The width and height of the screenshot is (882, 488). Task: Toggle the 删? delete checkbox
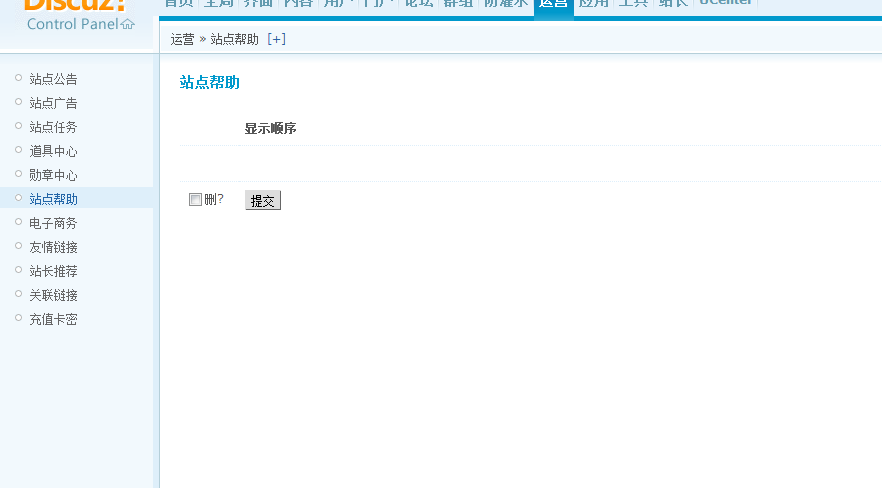coord(195,200)
